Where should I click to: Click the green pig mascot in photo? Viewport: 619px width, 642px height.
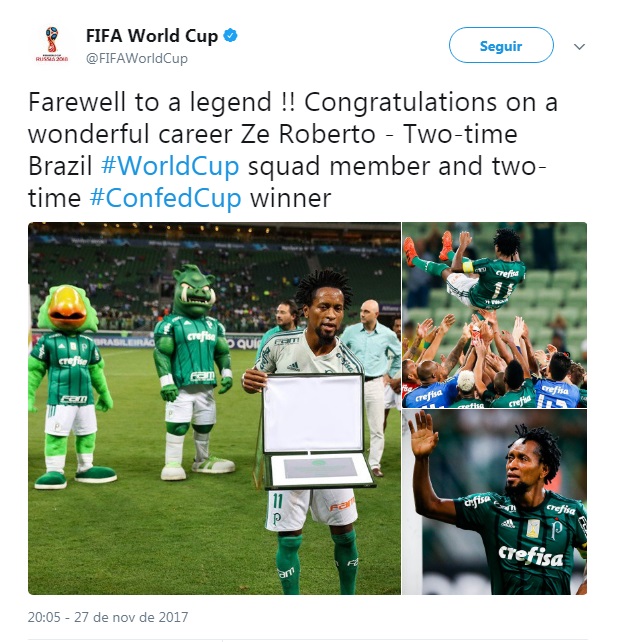194,371
